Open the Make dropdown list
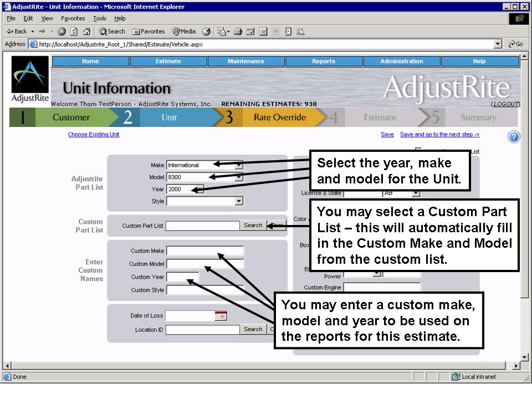 [239, 165]
